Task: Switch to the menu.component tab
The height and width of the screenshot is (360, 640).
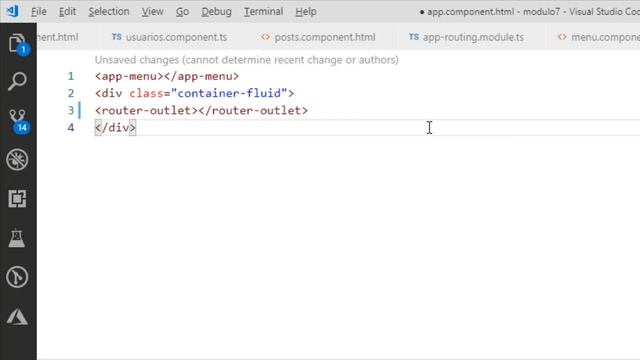Action: [592, 37]
